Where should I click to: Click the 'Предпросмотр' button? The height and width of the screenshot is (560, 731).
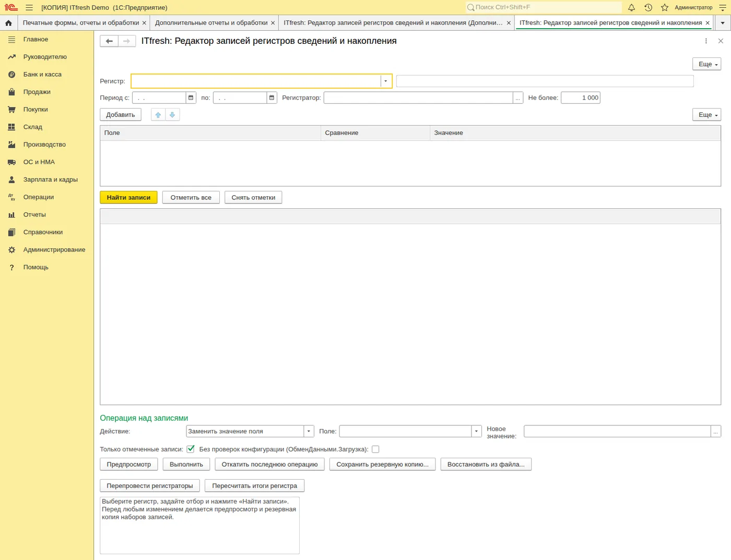click(x=129, y=464)
